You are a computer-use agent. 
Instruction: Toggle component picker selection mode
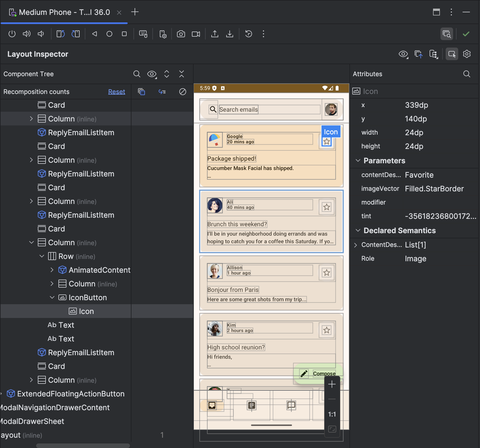[x=452, y=54]
